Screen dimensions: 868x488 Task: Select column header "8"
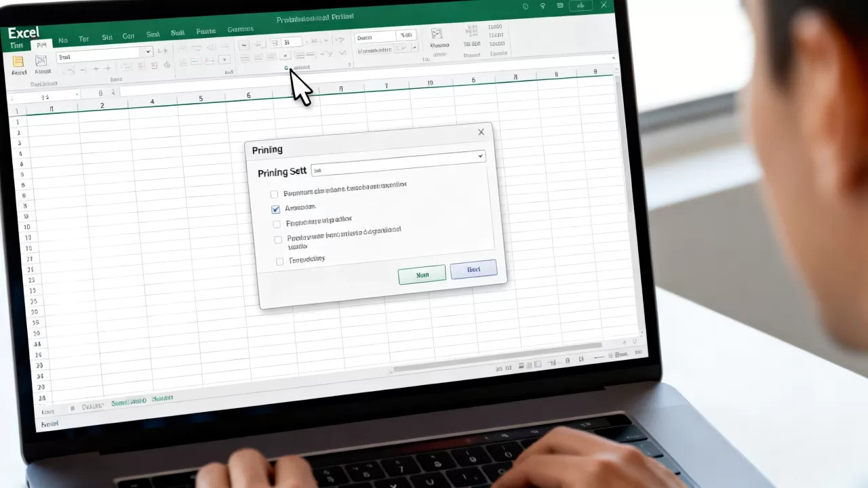[x=556, y=75]
